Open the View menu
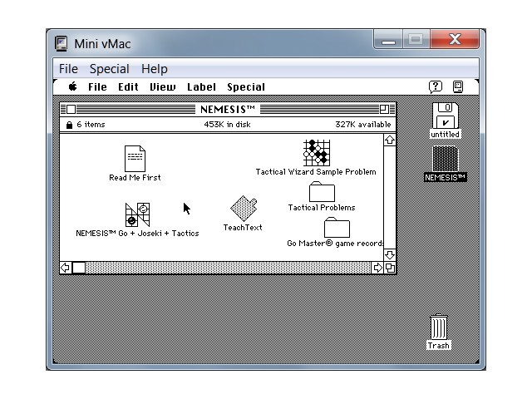The height and width of the screenshot is (399, 532). (x=163, y=87)
